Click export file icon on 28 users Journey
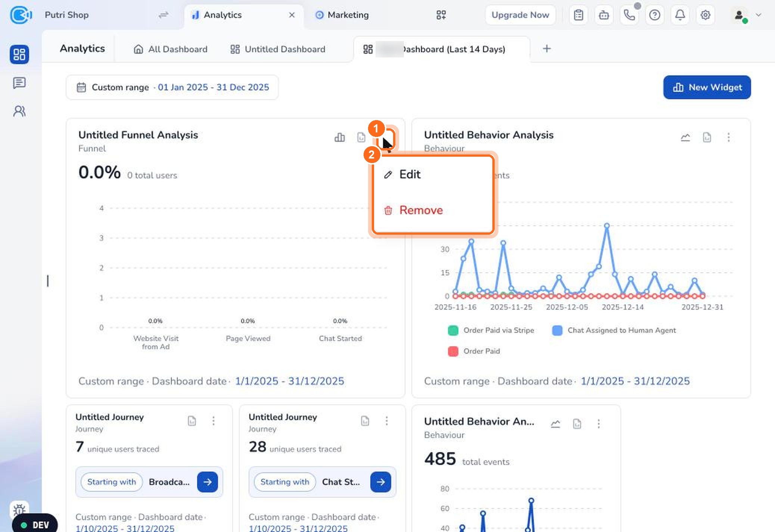The image size is (775, 532). tap(365, 421)
